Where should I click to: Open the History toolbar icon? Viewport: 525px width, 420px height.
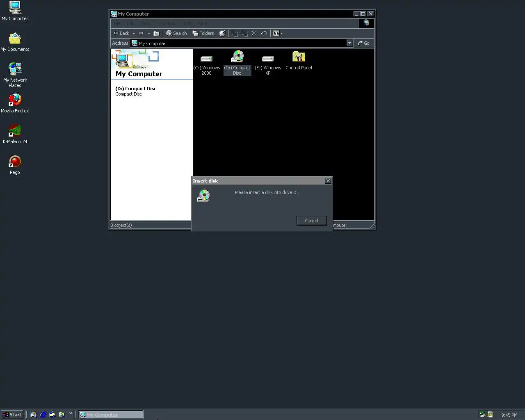click(x=222, y=33)
